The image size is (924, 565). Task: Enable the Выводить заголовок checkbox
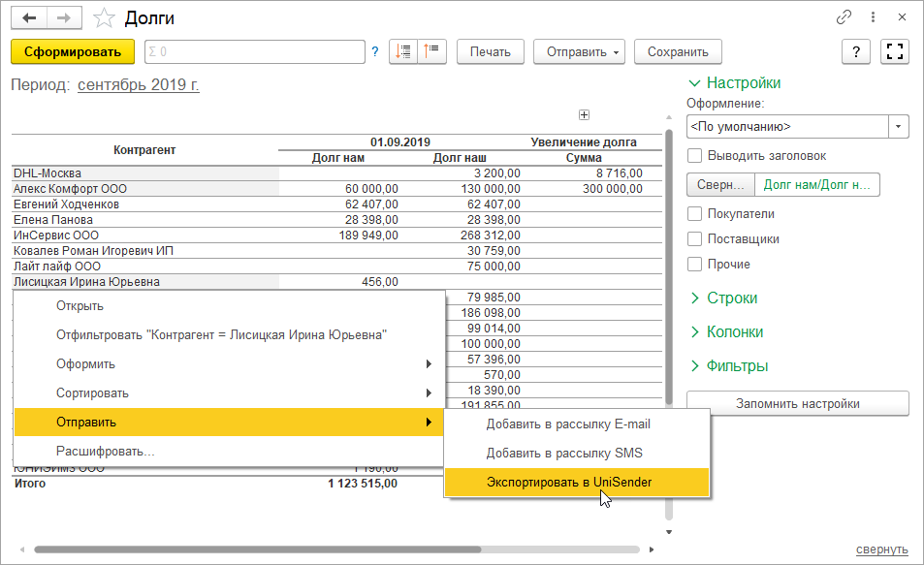pyautogui.click(x=694, y=155)
